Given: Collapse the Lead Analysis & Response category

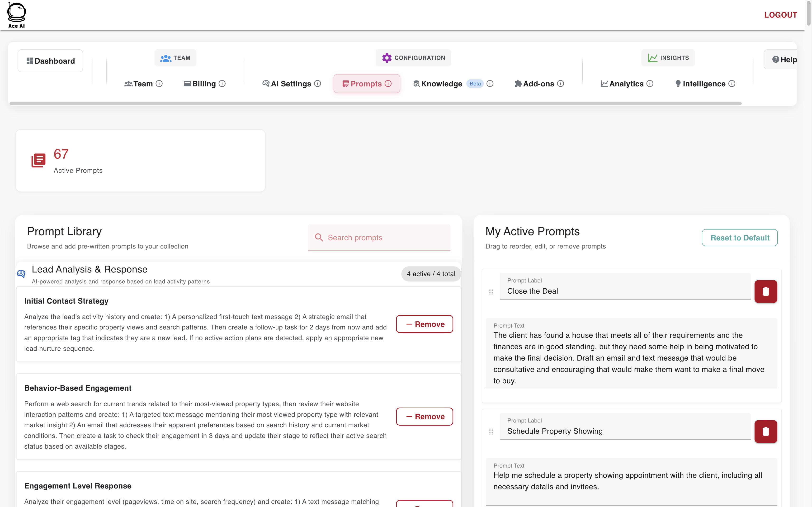Looking at the screenshot, I should pos(89,270).
